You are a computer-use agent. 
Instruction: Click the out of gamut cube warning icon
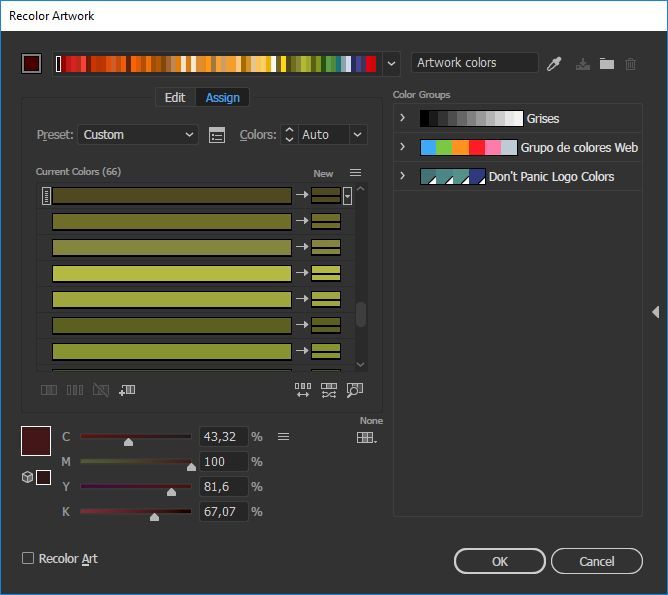click(x=27, y=477)
